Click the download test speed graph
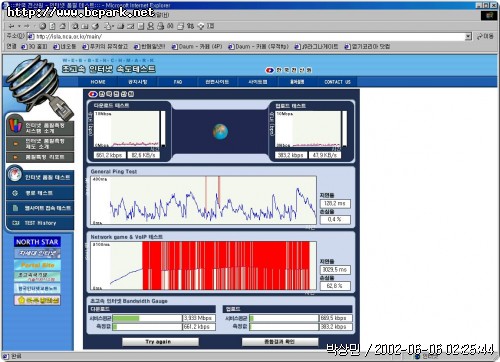The width and height of the screenshot is (500, 362). coord(127,129)
